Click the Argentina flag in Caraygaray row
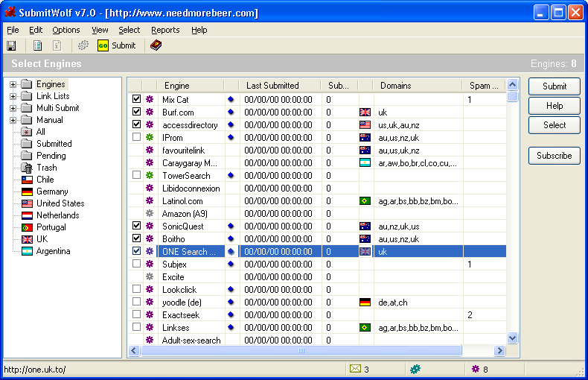 (365, 163)
